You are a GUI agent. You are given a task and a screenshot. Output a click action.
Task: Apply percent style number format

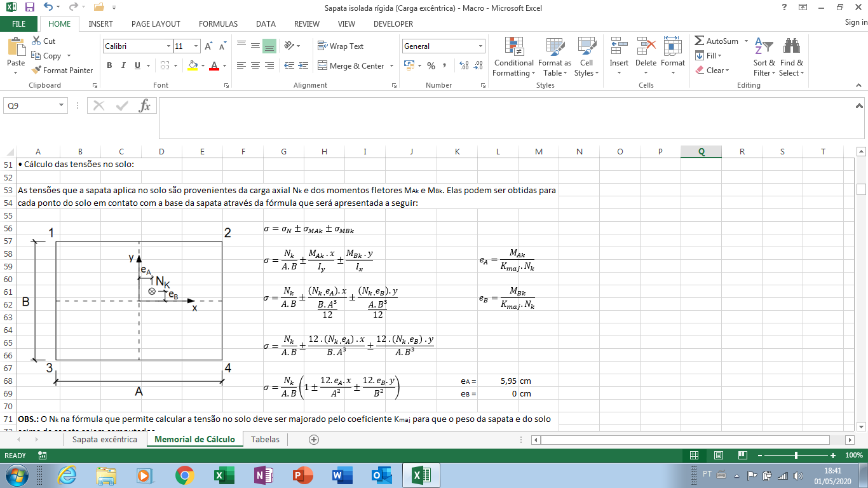point(431,65)
